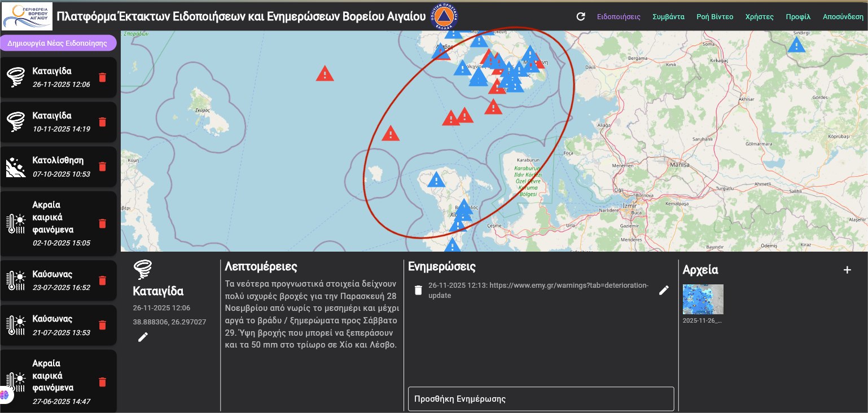Screen dimensions: 868x413
Task: Open the Ειδοποιήσεις menu item
Action: tap(619, 16)
